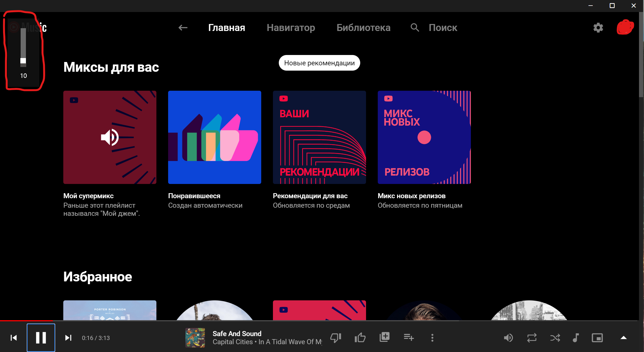Like the song with thumbs-up icon
The image size is (644, 352).
click(360, 338)
